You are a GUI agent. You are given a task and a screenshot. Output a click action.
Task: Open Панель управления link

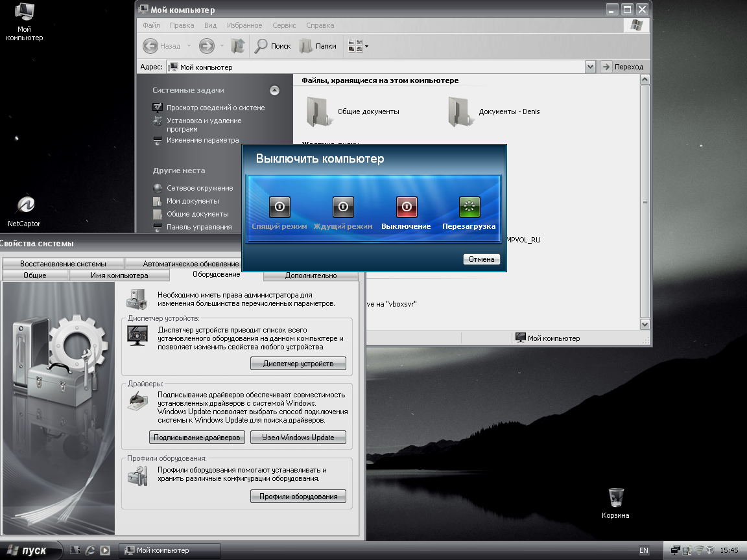(x=199, y=227)
